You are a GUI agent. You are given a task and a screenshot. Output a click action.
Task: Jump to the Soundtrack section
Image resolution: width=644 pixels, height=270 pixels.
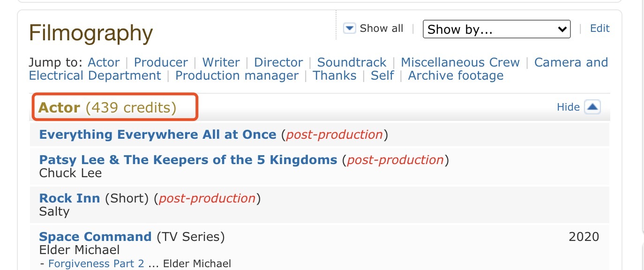tap(352, 62)
